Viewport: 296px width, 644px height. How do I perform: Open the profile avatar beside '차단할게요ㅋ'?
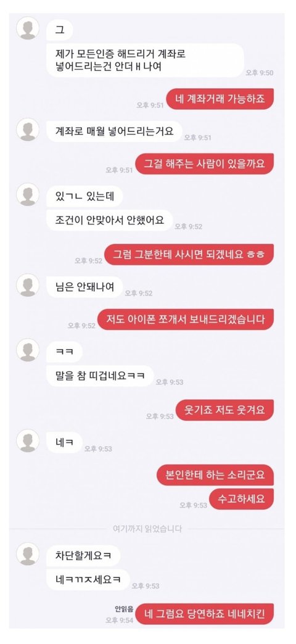28,554
